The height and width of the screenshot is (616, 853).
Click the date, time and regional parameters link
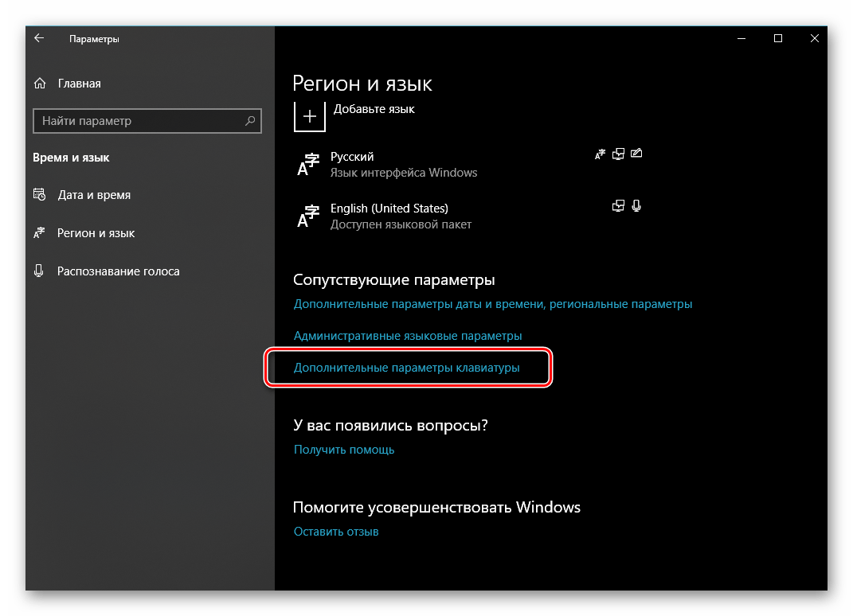[492, 304]
